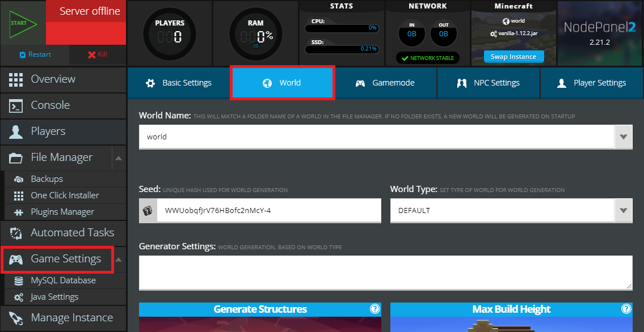
Task: Click the One Click Installer grid icon
Action: tap(18, 195)
